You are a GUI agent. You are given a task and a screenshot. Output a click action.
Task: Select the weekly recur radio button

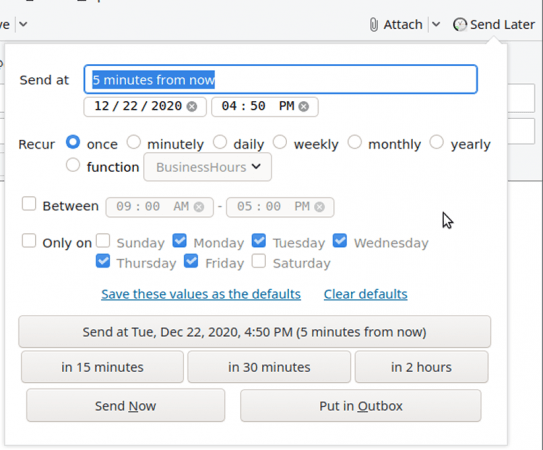click(x=280, y=142)
